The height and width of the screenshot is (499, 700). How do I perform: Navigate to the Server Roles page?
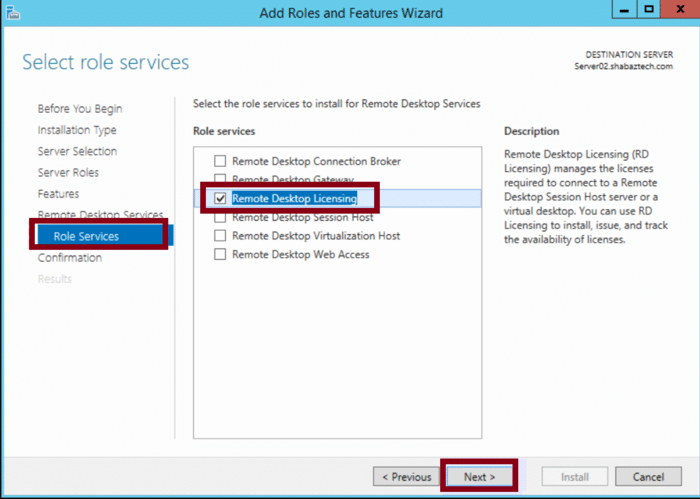tap(68, 173)
